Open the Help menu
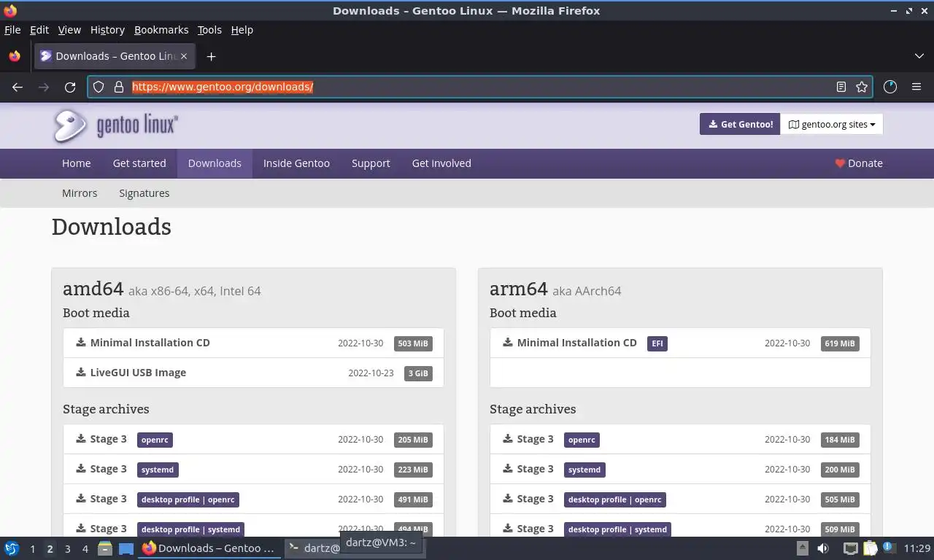The image size is (934, 560). (242, 30)
